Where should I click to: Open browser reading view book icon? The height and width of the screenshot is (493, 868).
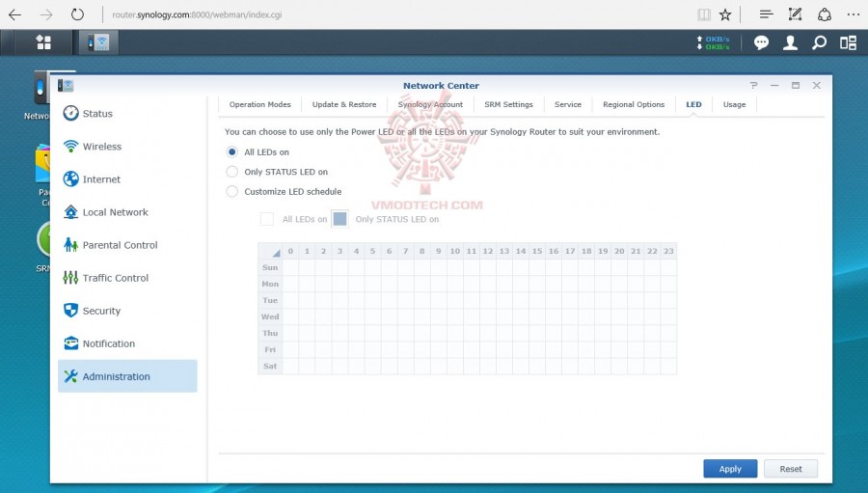pyautogui.click(x=704, y=15)
